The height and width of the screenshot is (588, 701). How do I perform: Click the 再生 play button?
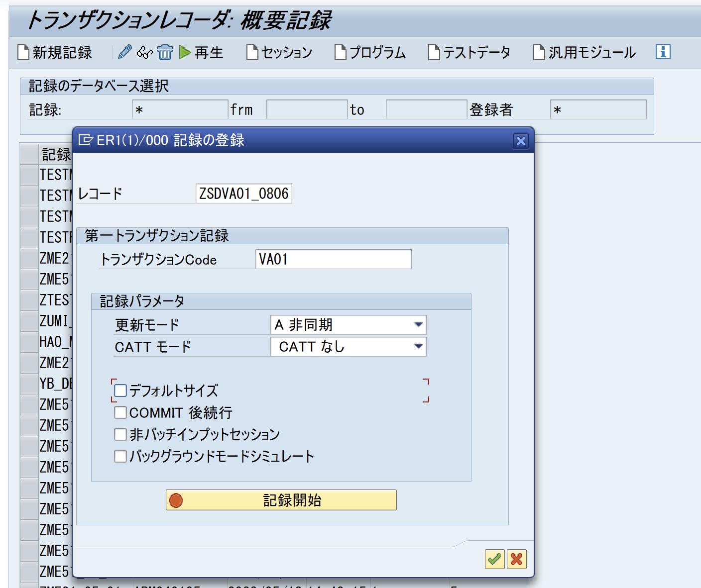pyautogui.click(x=201, y=52)
